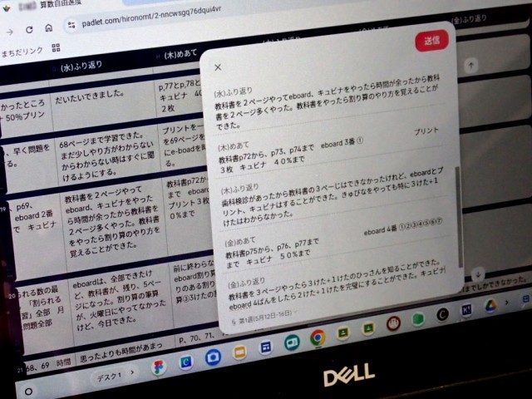Open the Classroom icon beside the red clock
The height and width of the screenshot is (399, 532).
coord(367,328)
